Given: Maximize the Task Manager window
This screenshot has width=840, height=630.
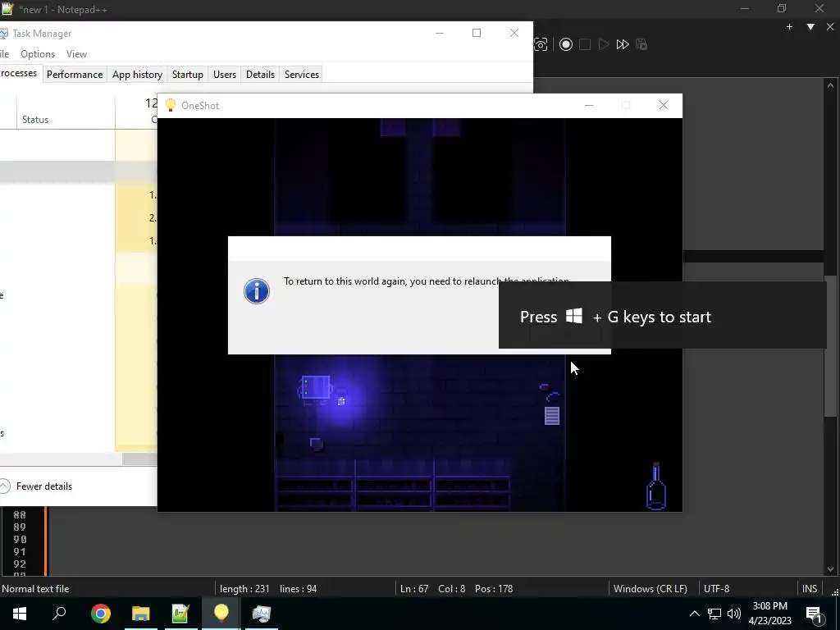Looking at the screenshot, I should pyautogui.click(x=477, y=33).
